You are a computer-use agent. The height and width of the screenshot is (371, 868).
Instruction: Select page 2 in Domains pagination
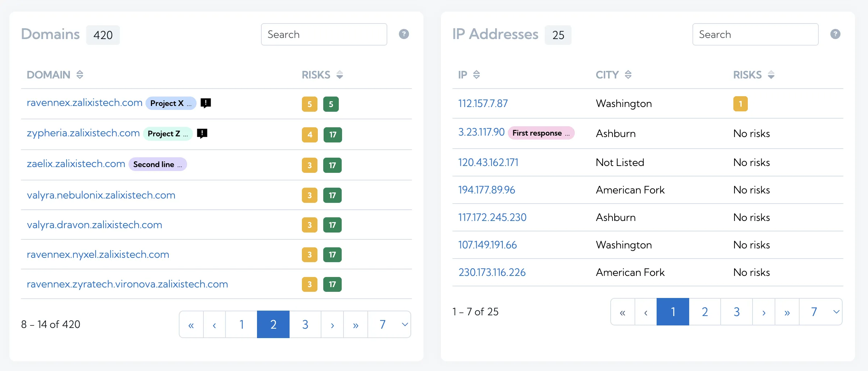[x=273, y=324]
